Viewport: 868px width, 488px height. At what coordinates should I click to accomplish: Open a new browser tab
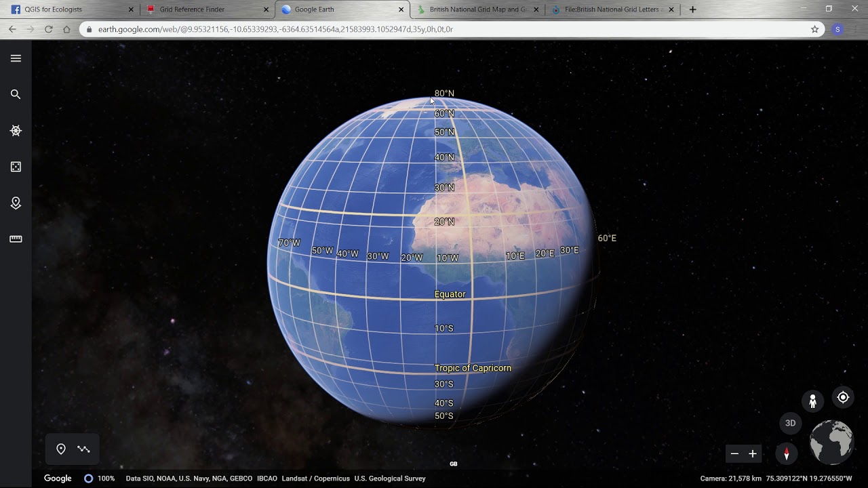click(692, 9)
